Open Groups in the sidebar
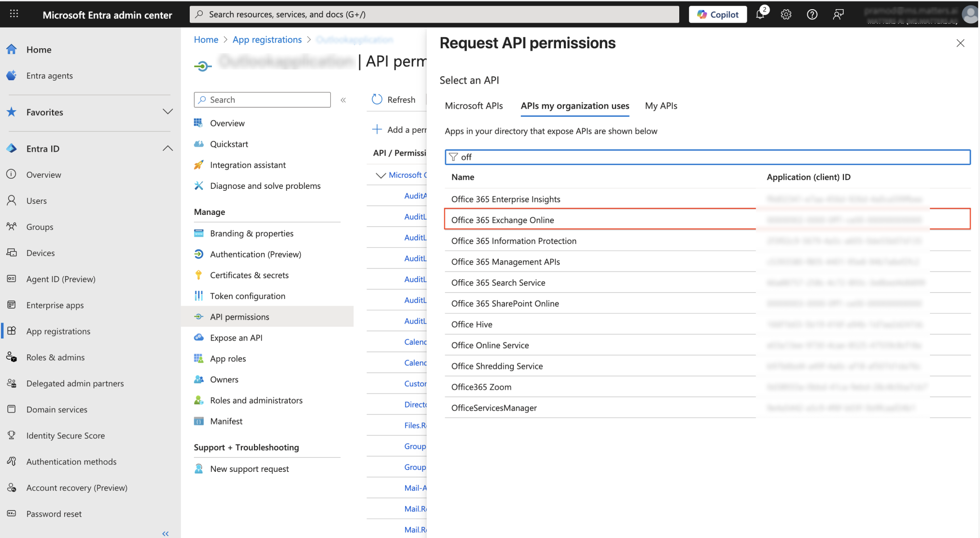Viewport: 980px width, 538px height. tap(40, 227)
